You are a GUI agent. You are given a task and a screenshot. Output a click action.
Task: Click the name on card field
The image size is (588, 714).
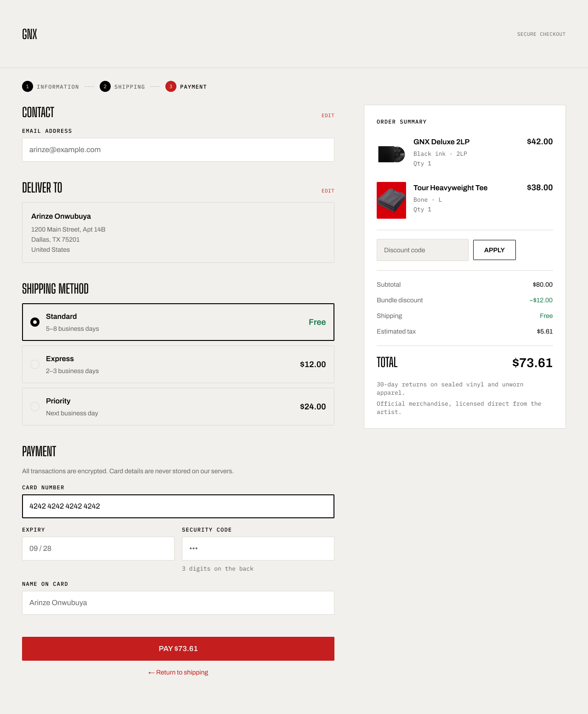[x=178, y=603]
